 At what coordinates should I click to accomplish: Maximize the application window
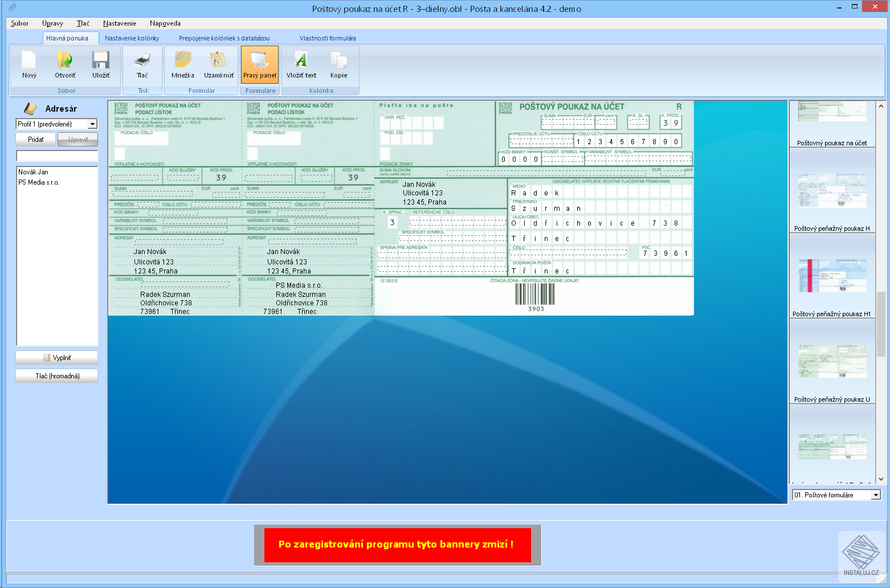pyautogui.click(x=855, y=7)
